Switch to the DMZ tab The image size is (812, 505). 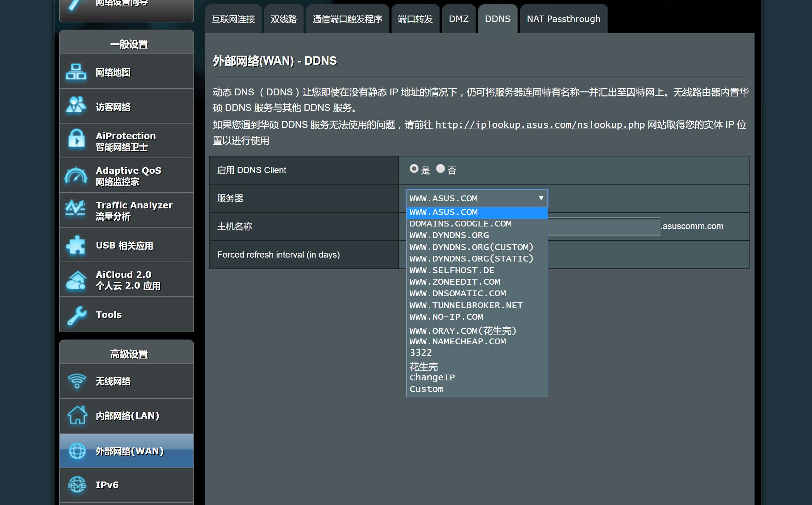458,19
